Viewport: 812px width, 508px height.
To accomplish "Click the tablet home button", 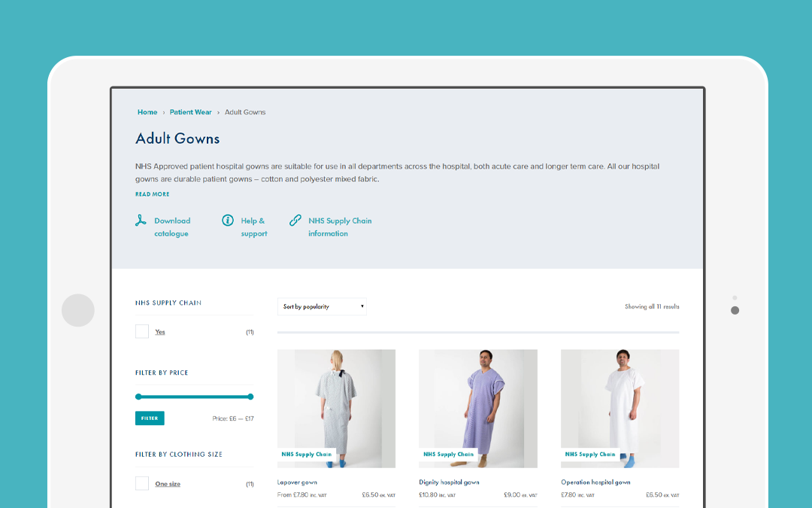I will [78, 310].
